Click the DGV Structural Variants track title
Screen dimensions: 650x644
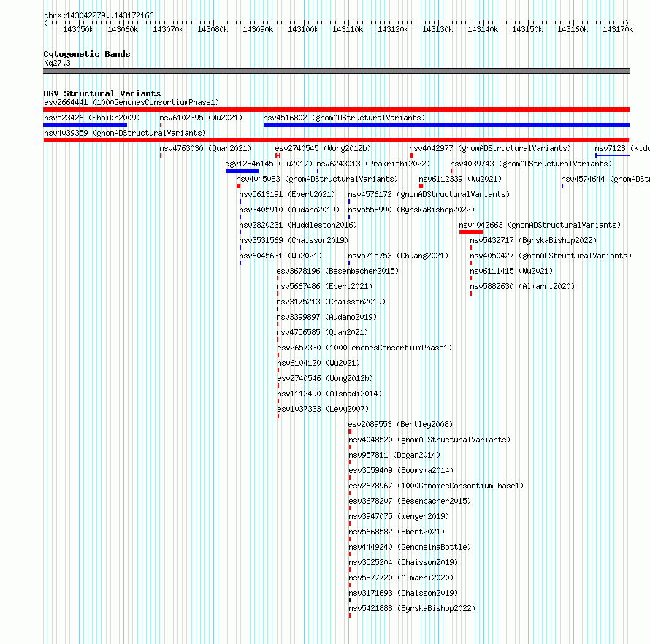102,93
